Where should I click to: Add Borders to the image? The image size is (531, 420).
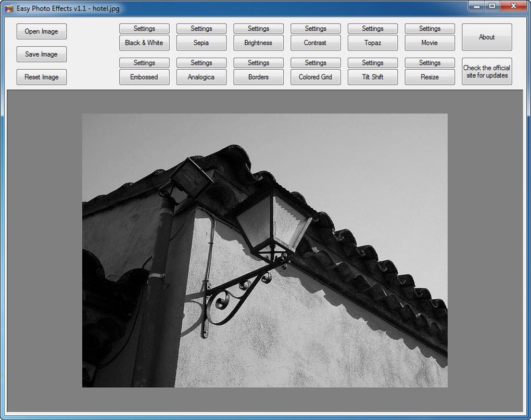pyautogui.click(x=258, y=77)
